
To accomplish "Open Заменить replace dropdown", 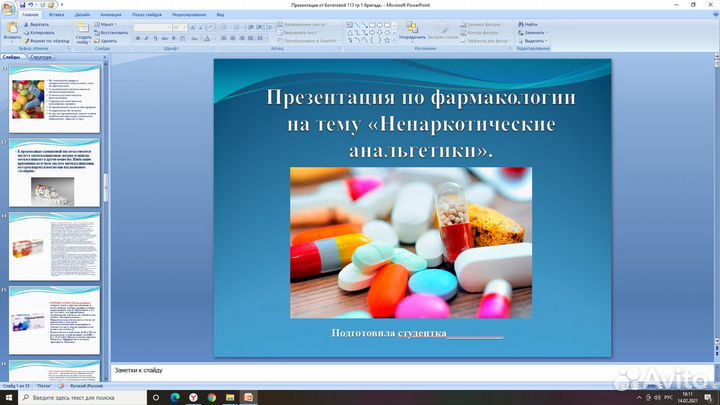I will (x=533, y=33).
